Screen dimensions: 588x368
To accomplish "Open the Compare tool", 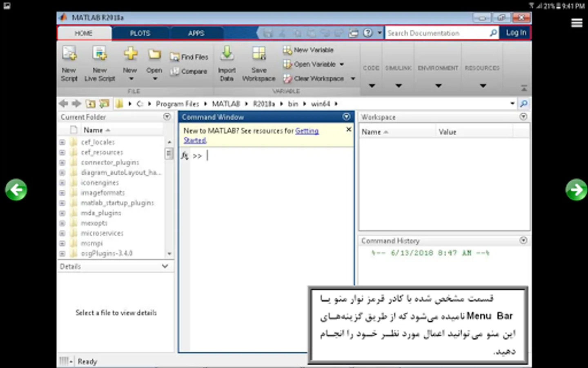I will pyautogui.click(x=189, y=72).
